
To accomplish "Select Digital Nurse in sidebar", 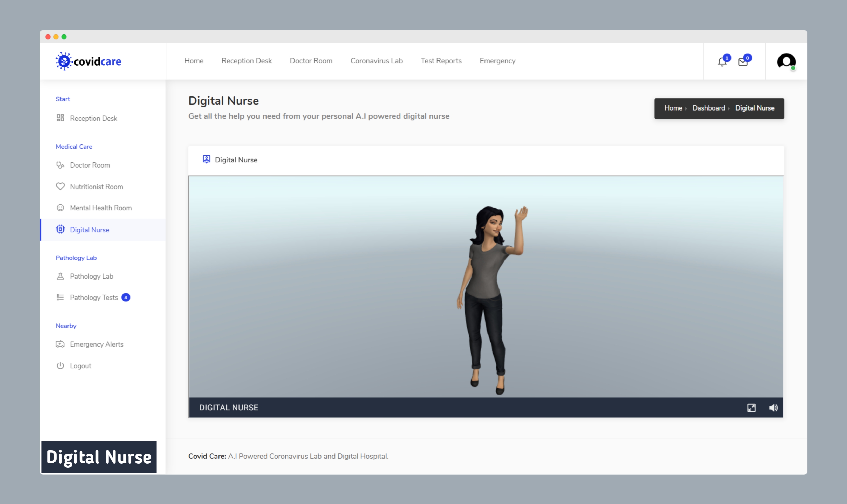I will pos(89,230).
